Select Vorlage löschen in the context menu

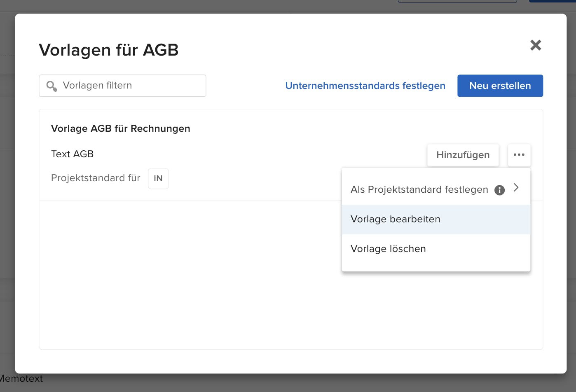388,248
